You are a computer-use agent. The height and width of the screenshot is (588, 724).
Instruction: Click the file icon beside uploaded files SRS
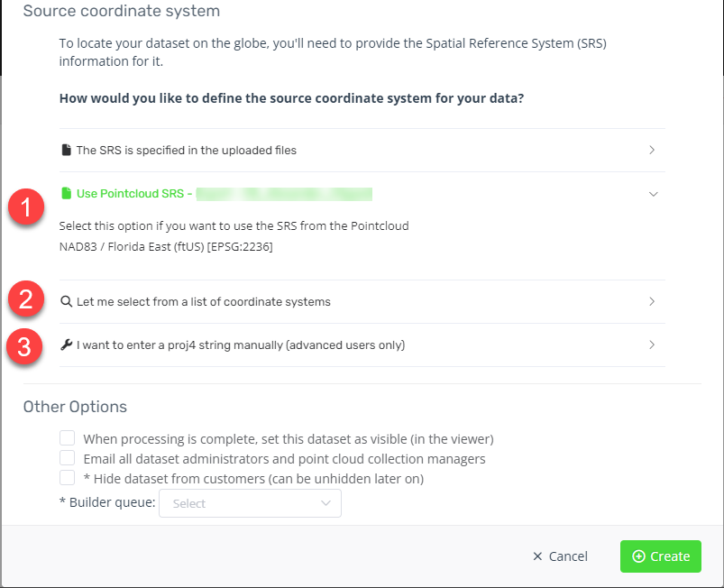pos(65,151)
